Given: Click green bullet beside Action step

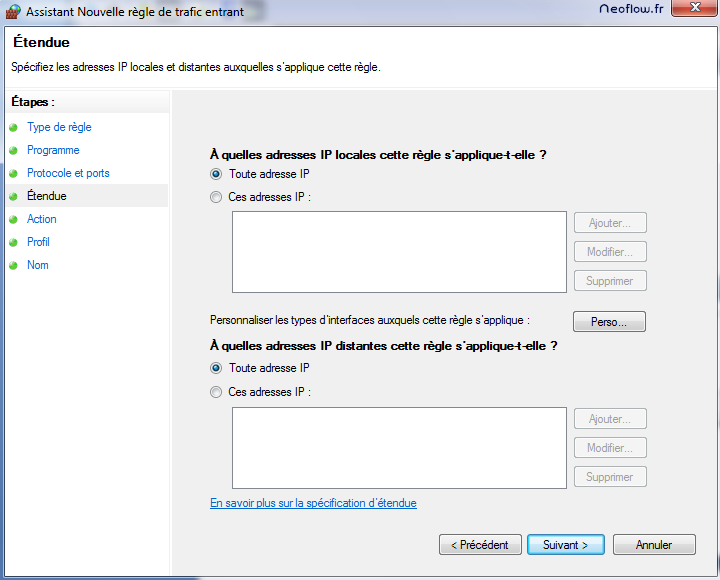Looking at the screenshot, I should point(14,220).
